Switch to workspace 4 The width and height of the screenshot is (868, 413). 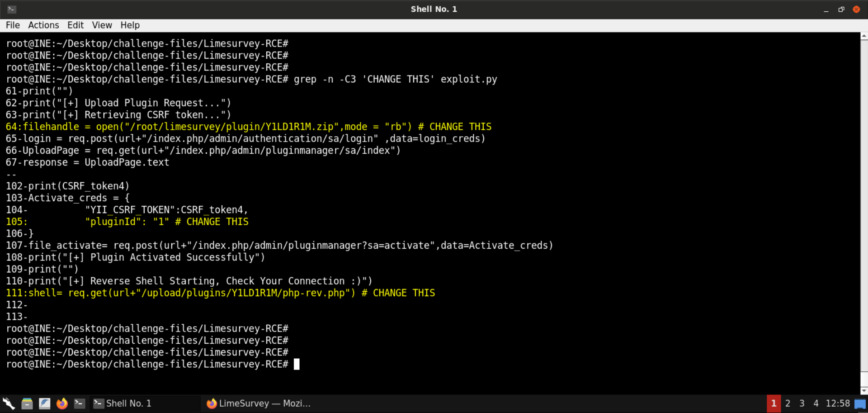pos(816,403)
